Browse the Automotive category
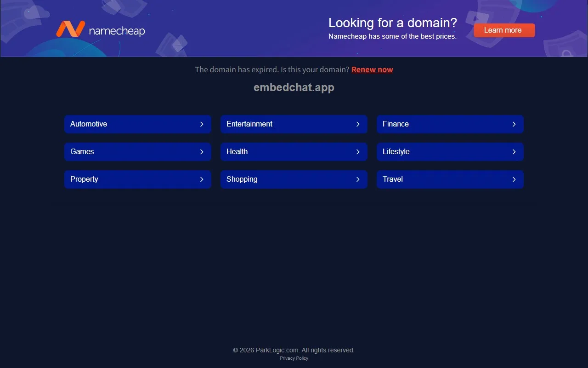The image size is (588, 368). 137,124
